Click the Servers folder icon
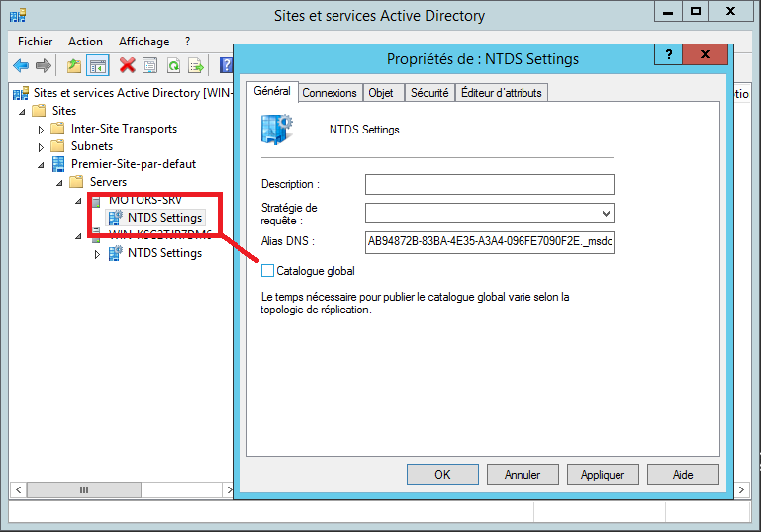The image size is (761, 532). pos(76,182)
